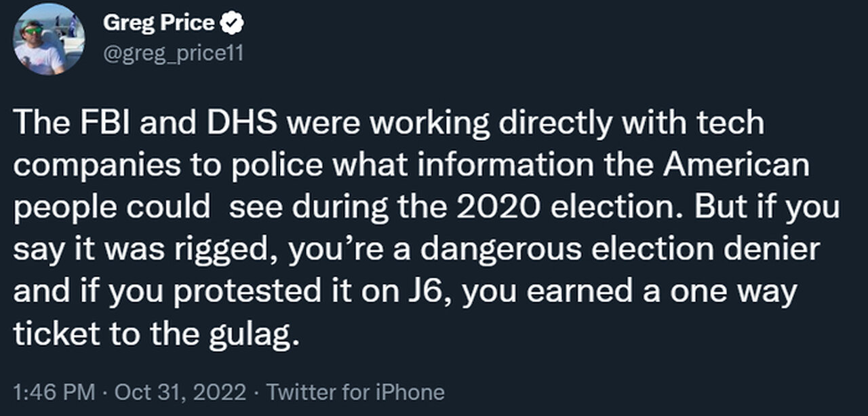Image resolution: width=868 pixels, height=416 pixels.
Task: Visit the @greg_price11 handle
Action: (173, 54)
